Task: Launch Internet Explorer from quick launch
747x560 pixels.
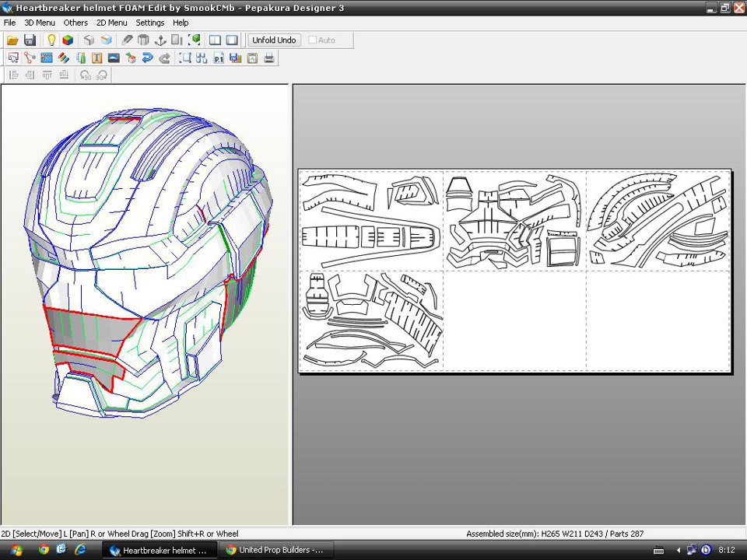Action: (x=80, y=550)
